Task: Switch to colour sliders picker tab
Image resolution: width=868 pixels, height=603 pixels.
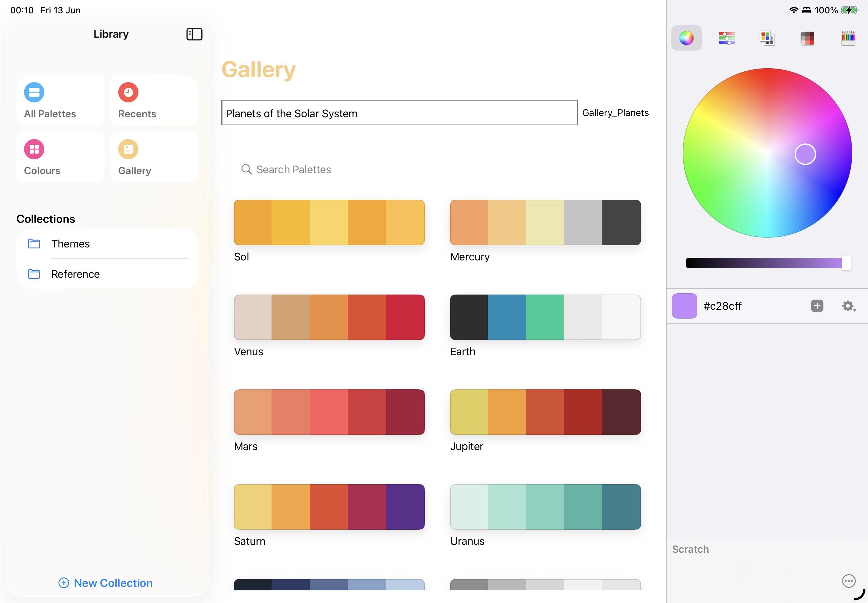Action: [727, 38]
